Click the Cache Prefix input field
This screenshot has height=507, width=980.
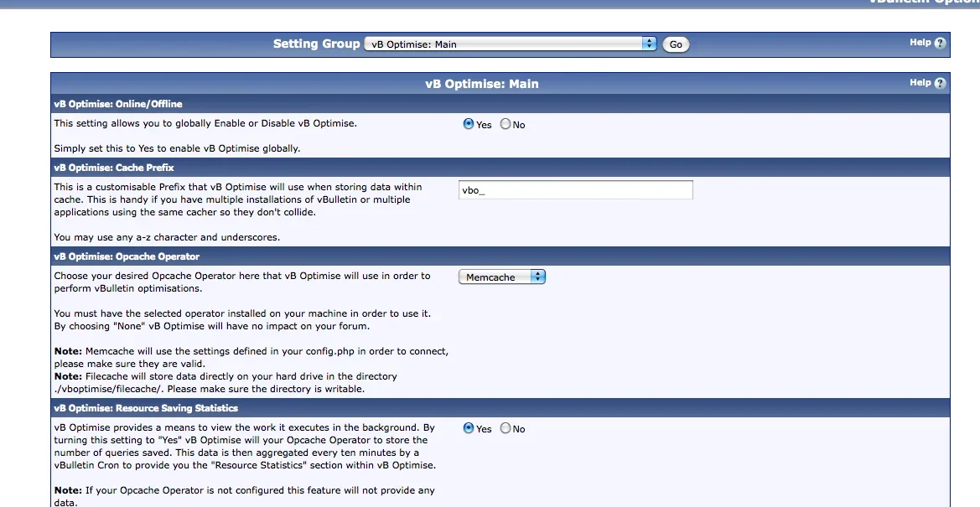(x=576, y=190)
